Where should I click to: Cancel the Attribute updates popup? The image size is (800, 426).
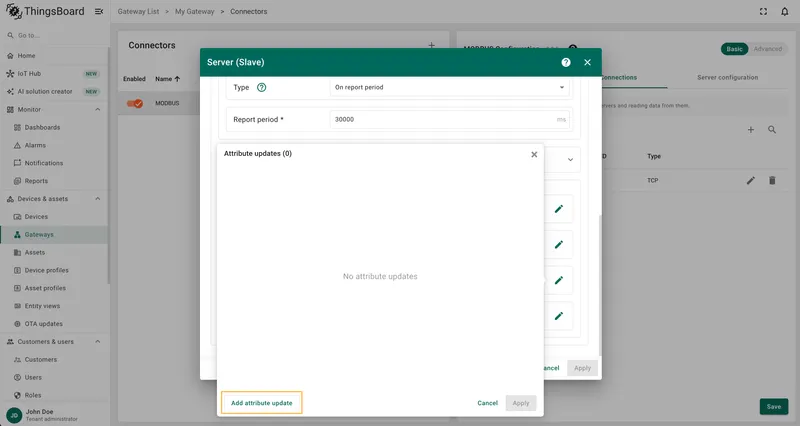pos(487,403)
